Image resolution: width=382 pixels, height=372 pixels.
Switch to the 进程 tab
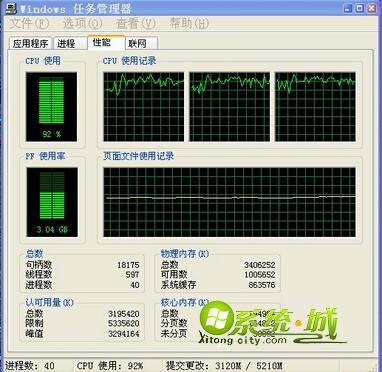pyautogui.click(x=70, y=44)
